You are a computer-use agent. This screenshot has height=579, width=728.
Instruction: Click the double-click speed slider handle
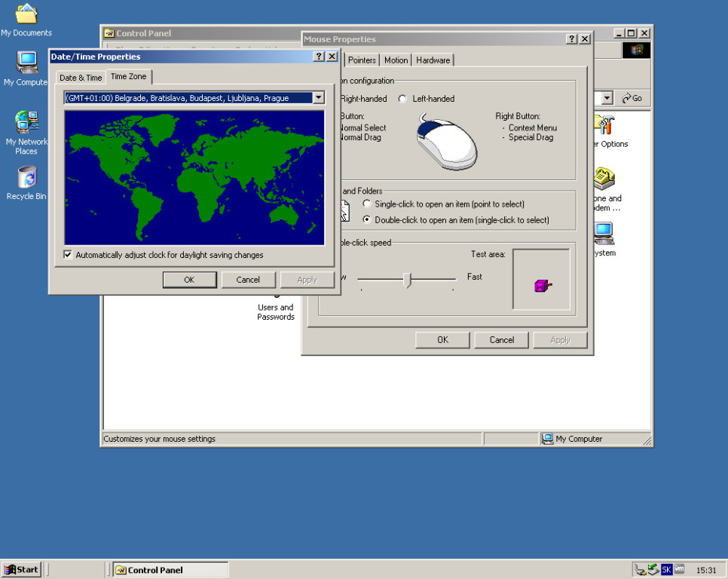(x=408, y=280)
